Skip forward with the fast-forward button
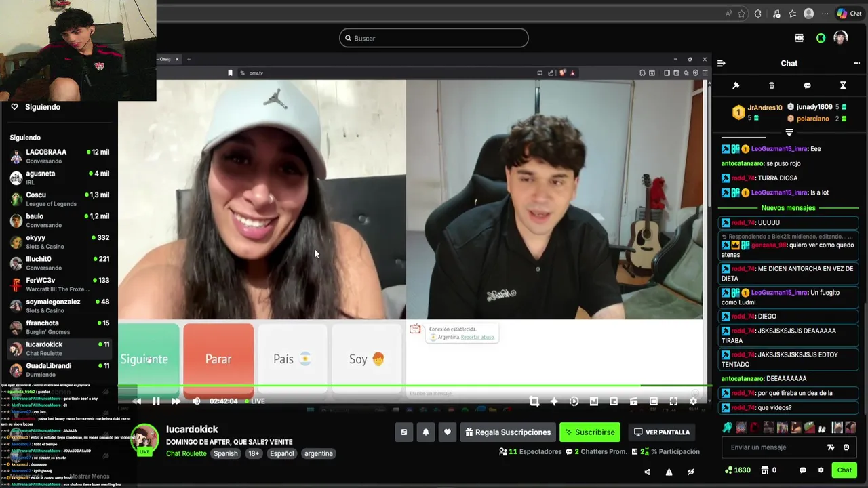868x488 pixels. pyautogui.click(x=176, y=401)
